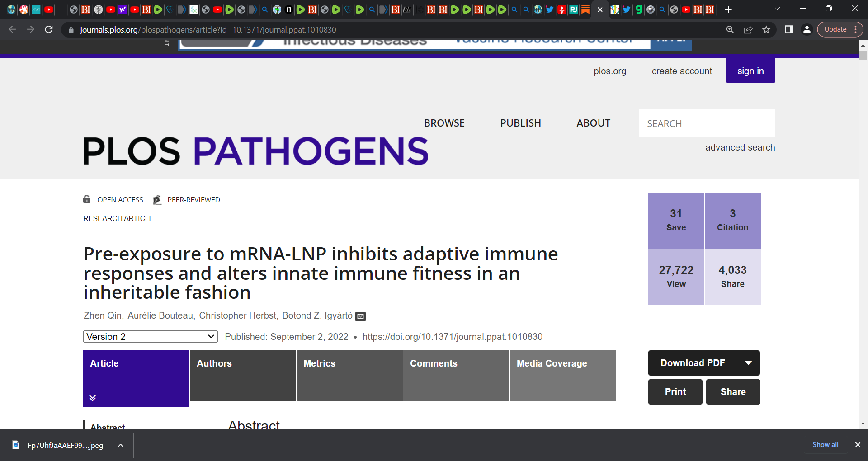Screen dimensions: 868x461
Task: Click the 31 Save metric tile
Action: [676, 221]
